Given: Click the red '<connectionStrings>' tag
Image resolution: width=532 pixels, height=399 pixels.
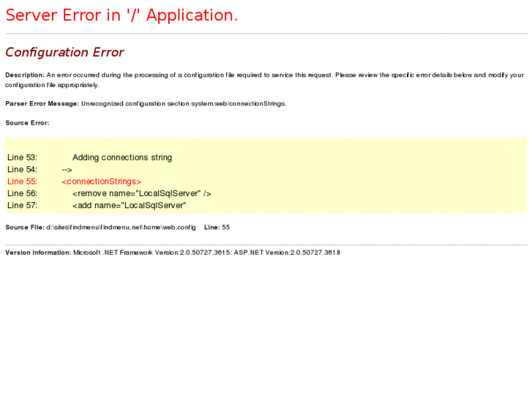Looking at the screenshot, I should [102, 182].
